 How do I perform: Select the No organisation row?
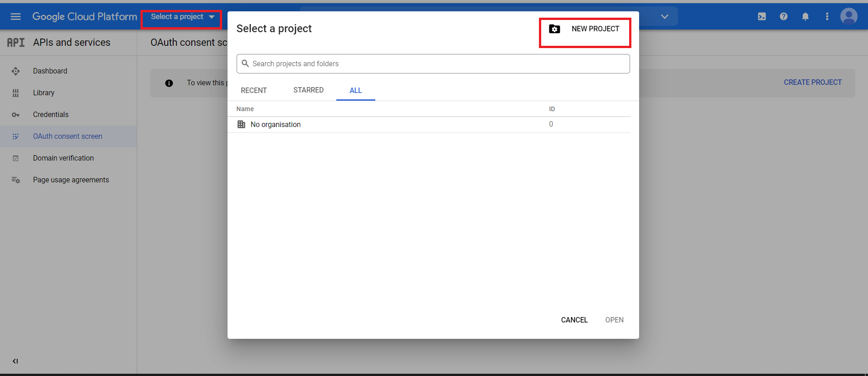pos(276,125)
